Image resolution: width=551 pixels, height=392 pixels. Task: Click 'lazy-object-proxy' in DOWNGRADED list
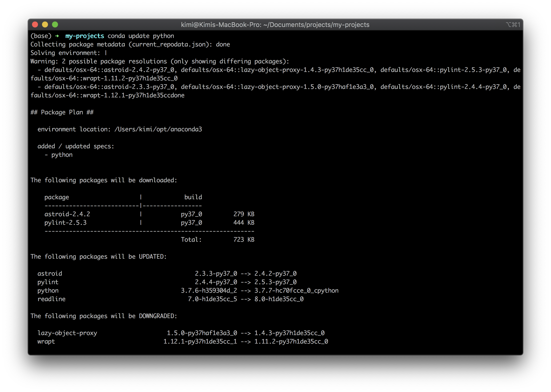click(x=67, y=333)
